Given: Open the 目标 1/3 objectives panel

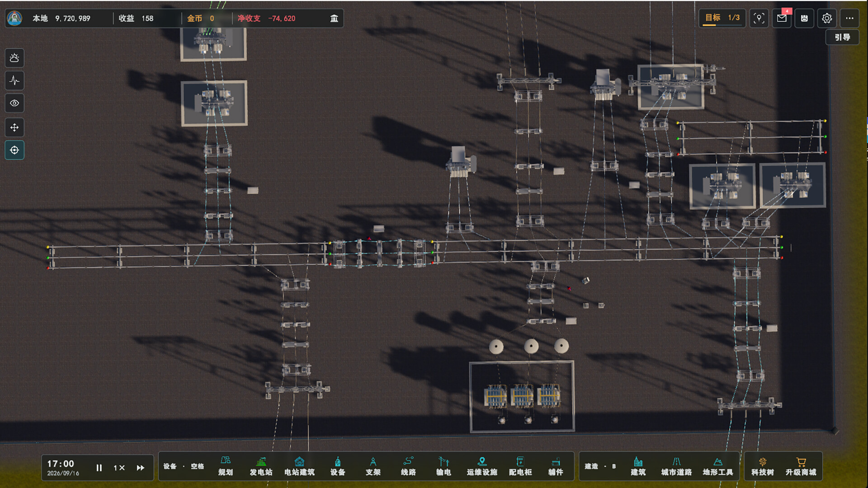Looking at the screenshot, I should [722, 18].
